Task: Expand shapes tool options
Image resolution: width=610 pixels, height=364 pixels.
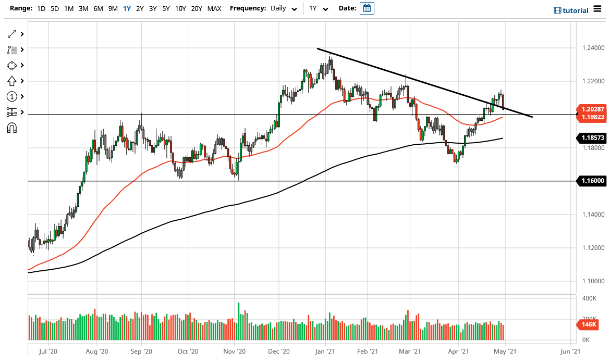Action: (x=22, y=65)
